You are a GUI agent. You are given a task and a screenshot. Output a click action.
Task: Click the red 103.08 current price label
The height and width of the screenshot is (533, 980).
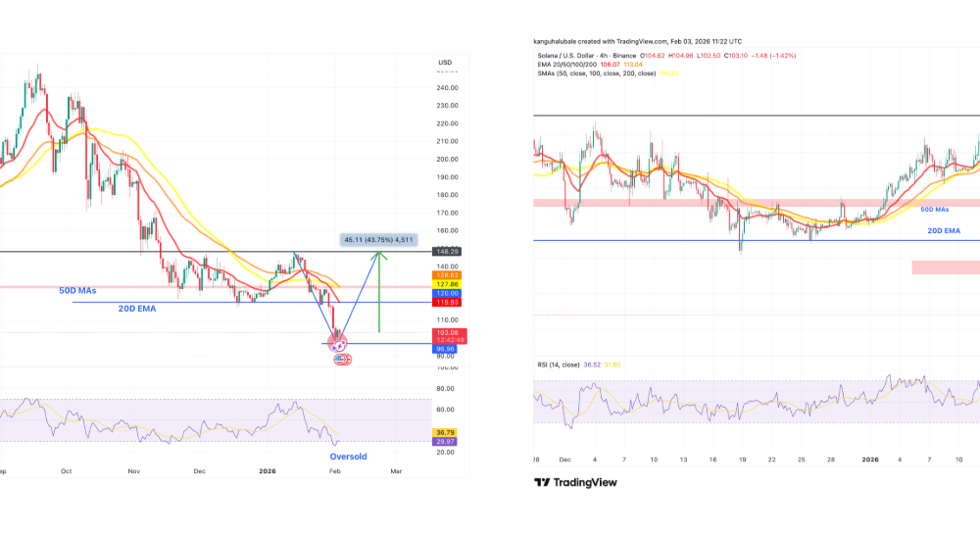[448, 333]
